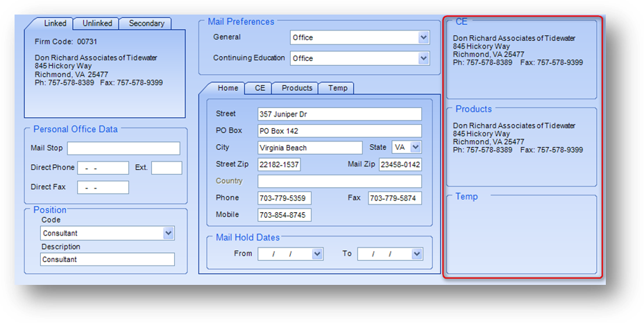Open the Secondary tab
644x323 pixels.
146,24
